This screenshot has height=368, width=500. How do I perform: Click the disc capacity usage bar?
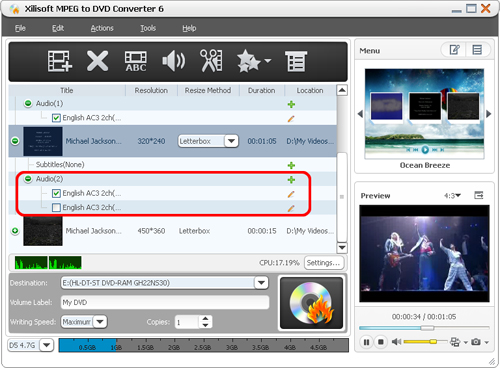click(204, 345)
